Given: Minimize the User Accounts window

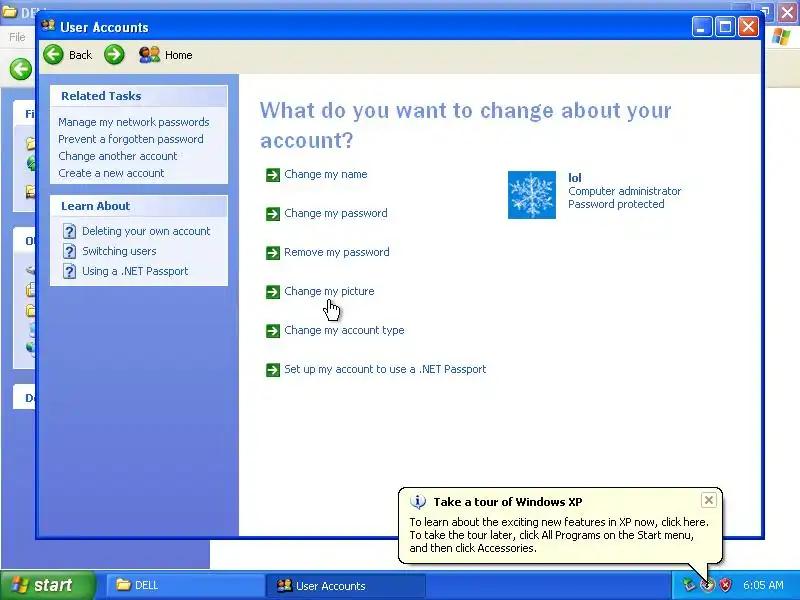Looking at the screenshot, I should pos(702,27).
